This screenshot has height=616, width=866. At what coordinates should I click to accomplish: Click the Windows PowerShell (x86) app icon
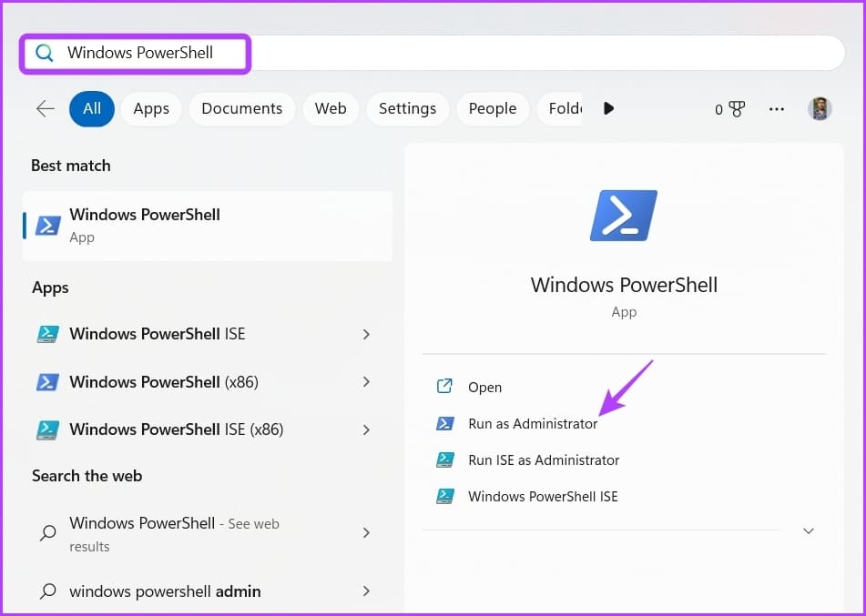[48, 382]
